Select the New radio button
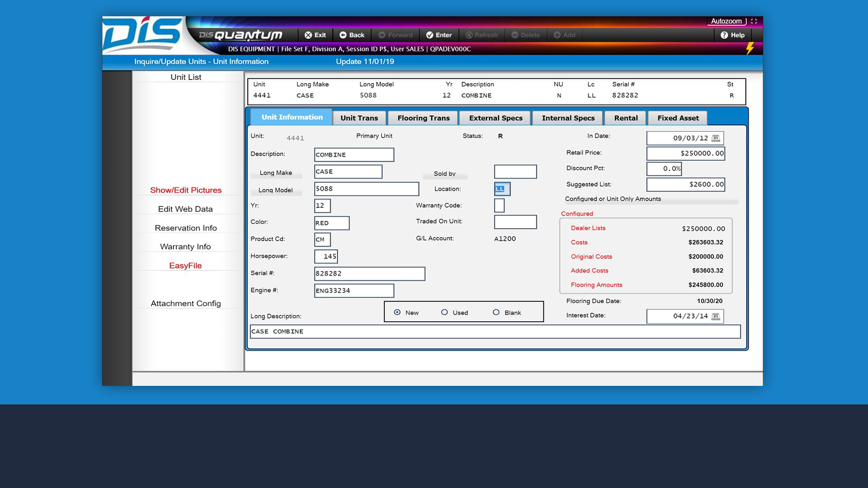The image size is (868, 488). pyautogui.click(x=397, y=312)
